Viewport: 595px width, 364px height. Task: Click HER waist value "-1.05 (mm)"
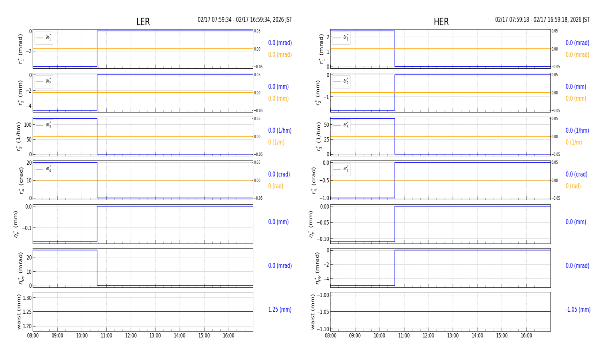578,310
